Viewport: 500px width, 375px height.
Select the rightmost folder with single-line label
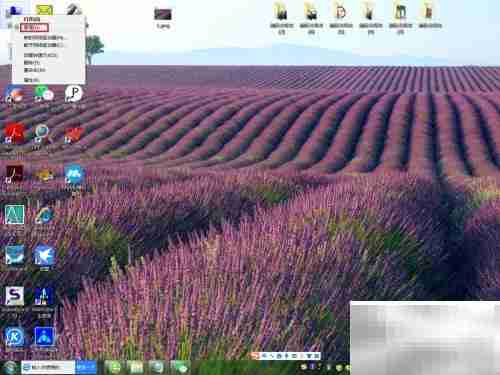[430, 15]
